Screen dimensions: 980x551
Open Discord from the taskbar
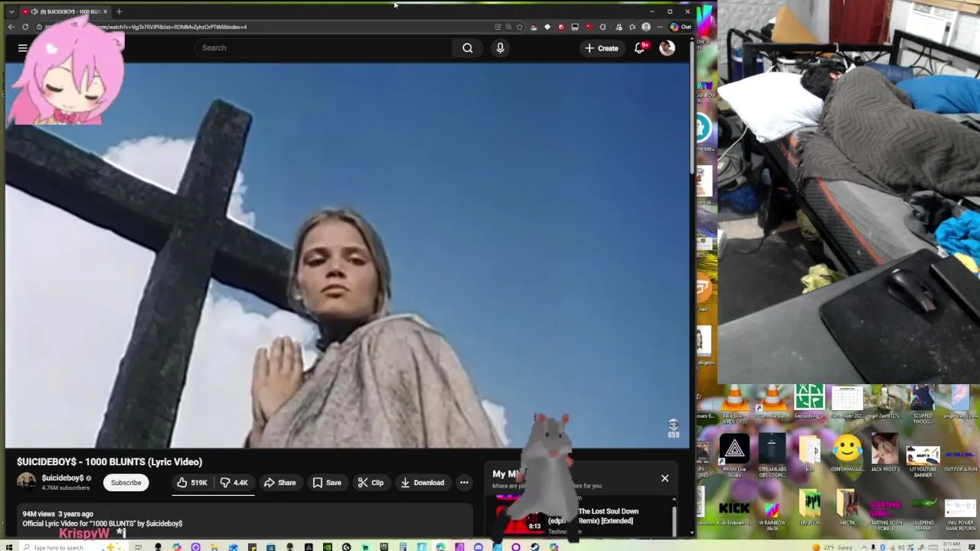[x=479, y=546]
